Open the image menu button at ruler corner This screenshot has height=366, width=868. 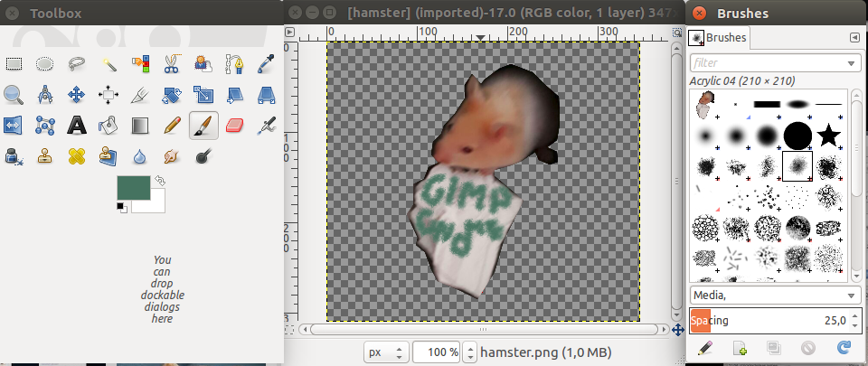[290, 33]
